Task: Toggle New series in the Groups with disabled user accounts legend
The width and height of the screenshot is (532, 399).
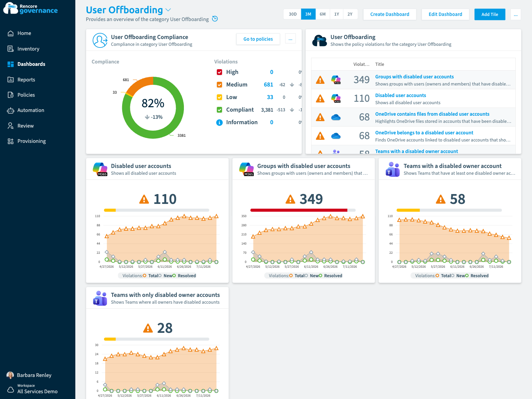Action: [312, 276]
